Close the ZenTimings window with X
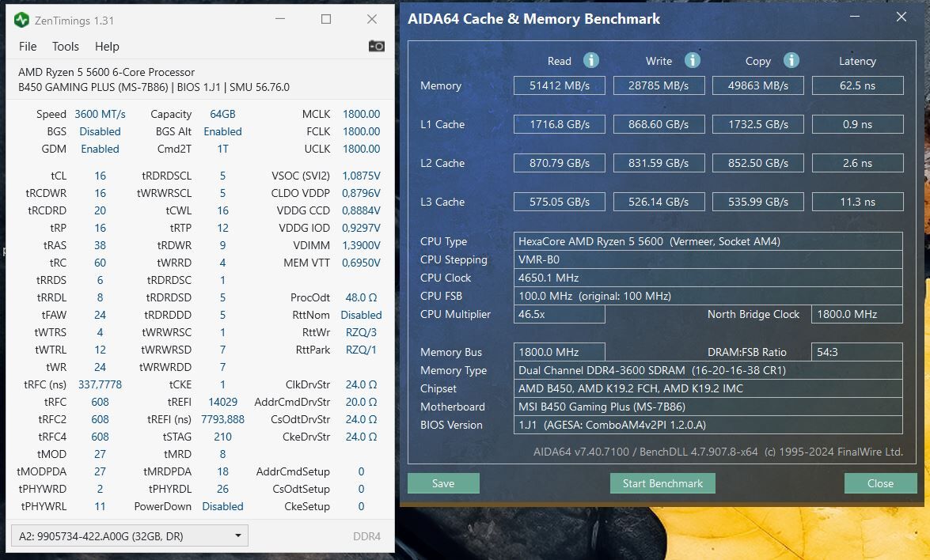The height and width of the screenshot is (560, 930). (x=372, y=19)
